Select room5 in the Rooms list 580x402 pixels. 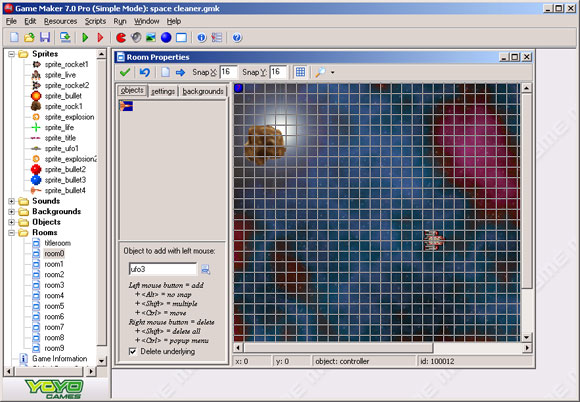[54, 306]
